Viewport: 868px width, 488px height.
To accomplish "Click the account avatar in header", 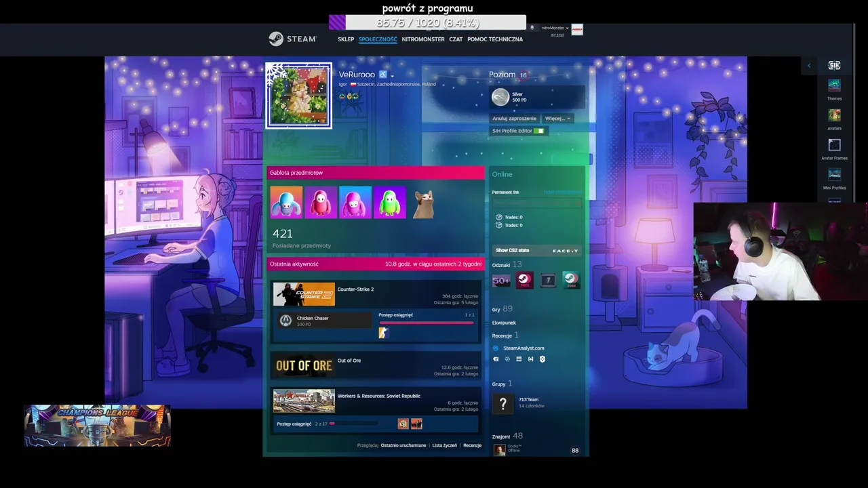I will click(x=577, y=30).
